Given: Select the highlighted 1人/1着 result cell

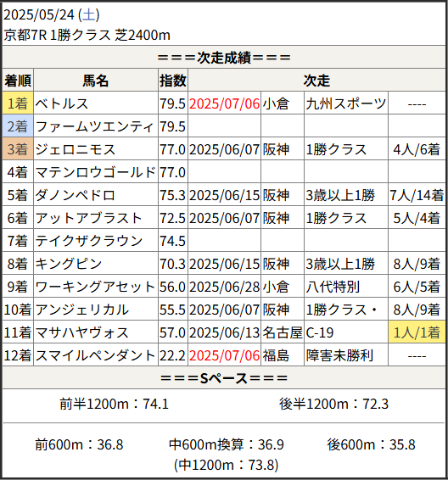Looking at the screenshot, I should point(417,332).
